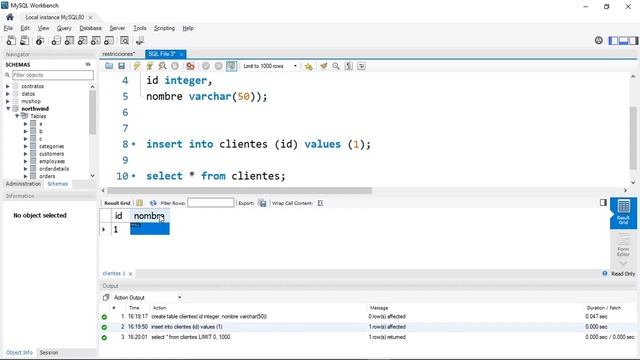This screenshot has width=640, height=360.
Task: Execute the whole script with lightning bolt
Action: click(x=137, y=66)
